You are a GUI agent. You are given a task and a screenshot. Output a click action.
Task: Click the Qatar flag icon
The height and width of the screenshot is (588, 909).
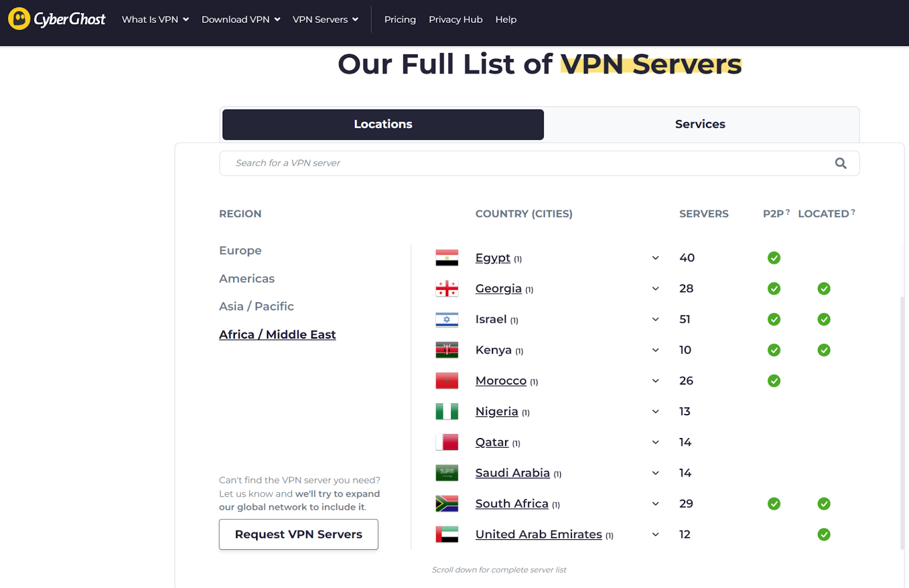(x=447, y=442)
